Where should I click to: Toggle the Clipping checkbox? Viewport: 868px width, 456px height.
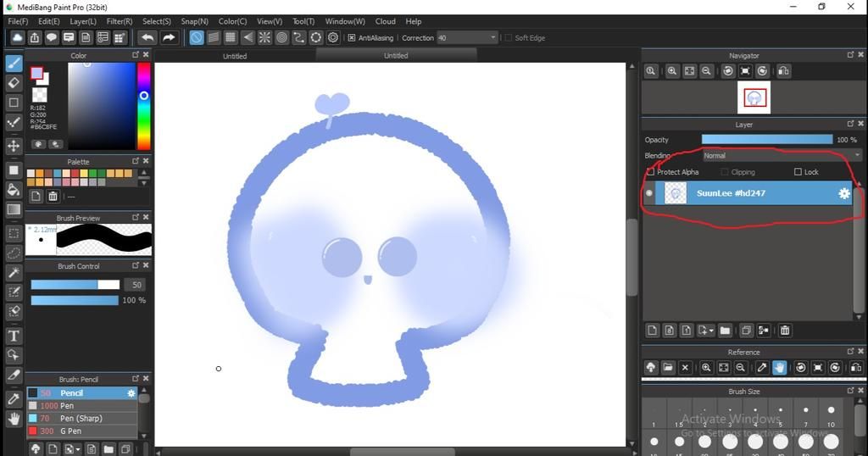coord(724,172)
